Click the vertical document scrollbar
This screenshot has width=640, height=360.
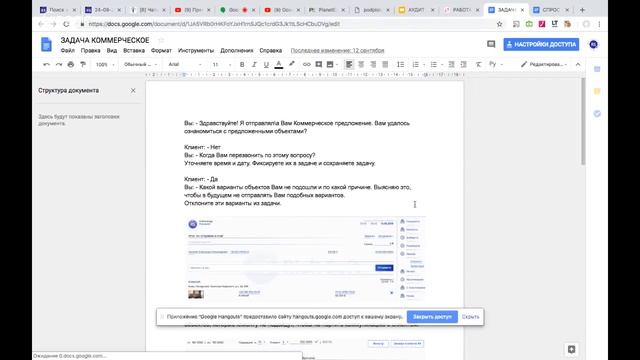[583, 122]
